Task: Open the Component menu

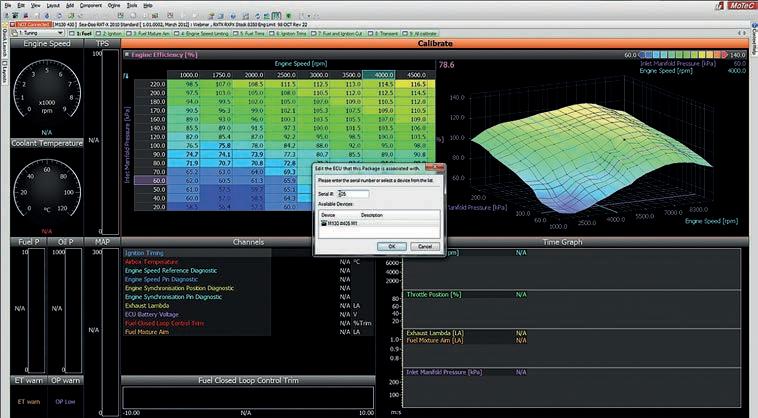Action: (x=91, y=5)
